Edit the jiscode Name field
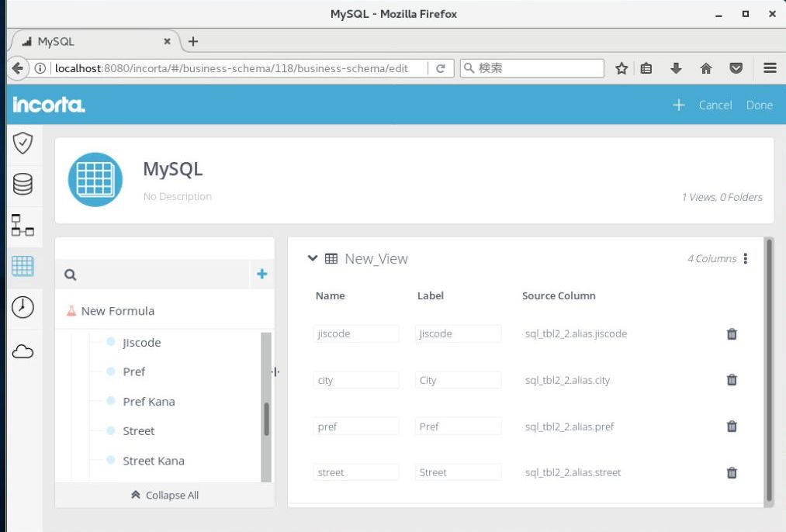This screenshot has width=786, height=532. point(356,333)
